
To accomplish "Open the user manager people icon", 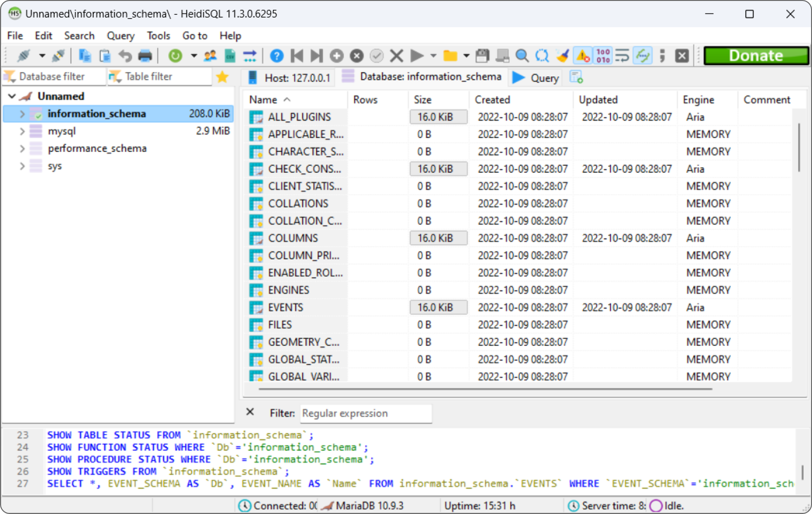I will 210,56.
